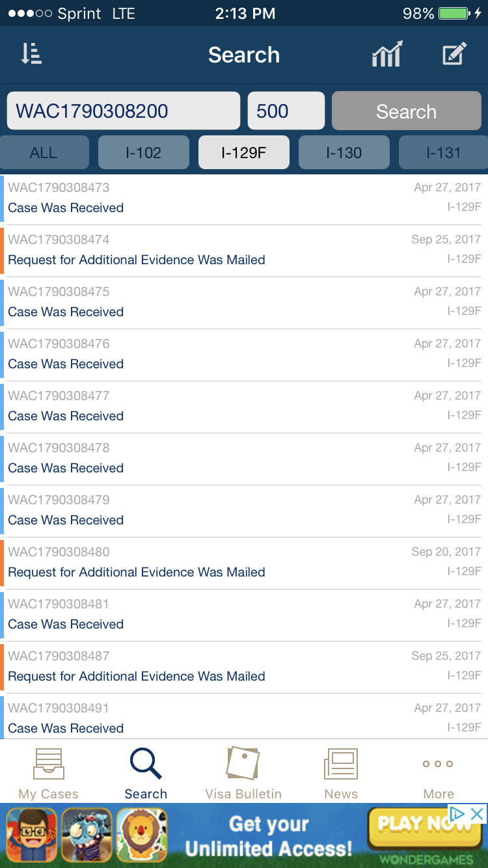Tap the compose edit icon
This screenshot has width=488, height=868.
point(454,55)
